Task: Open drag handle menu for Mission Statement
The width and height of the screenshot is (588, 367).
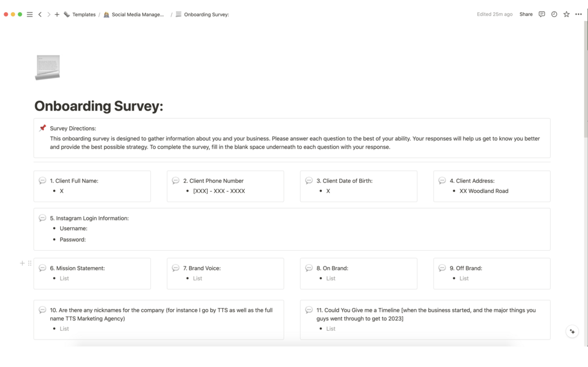Action: [x=30, y=264]
